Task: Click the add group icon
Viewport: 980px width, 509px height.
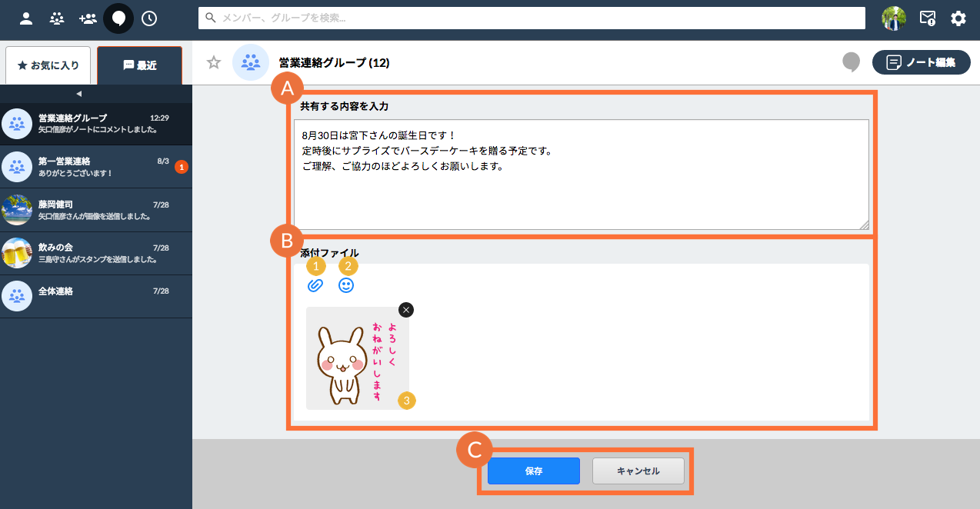Action: coord(88,18)
